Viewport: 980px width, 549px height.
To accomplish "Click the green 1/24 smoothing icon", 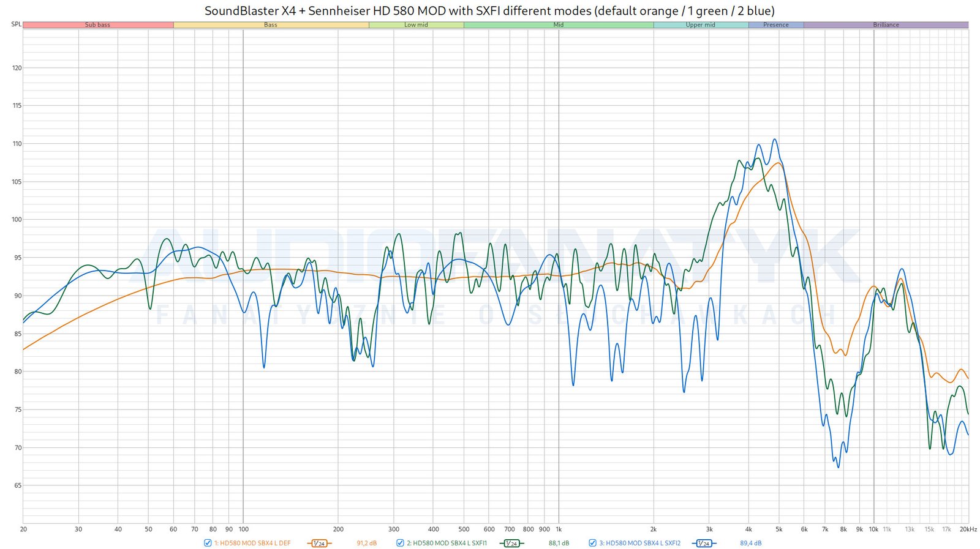I will point(511,543).
